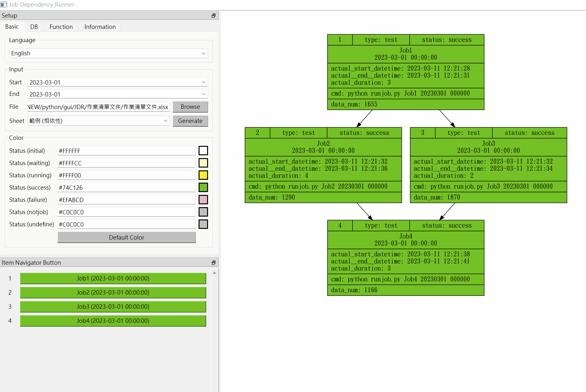586x392 pixels.
Task: Switch to the Function tab
Action: point(61,27)
